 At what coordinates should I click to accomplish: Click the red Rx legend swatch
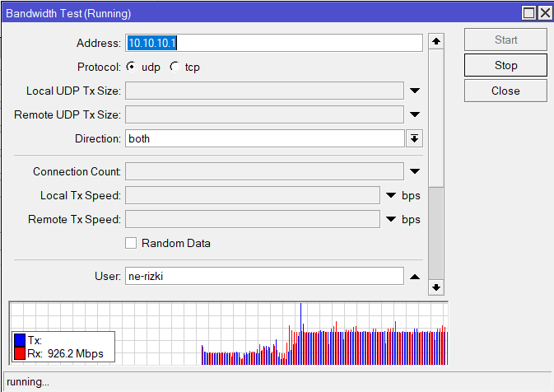20,353
